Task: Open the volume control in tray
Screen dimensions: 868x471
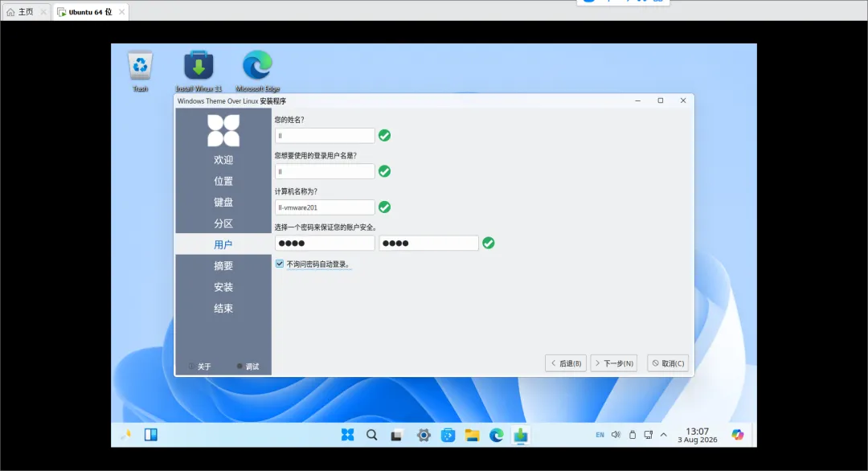Action: click(x=616, y=435)
